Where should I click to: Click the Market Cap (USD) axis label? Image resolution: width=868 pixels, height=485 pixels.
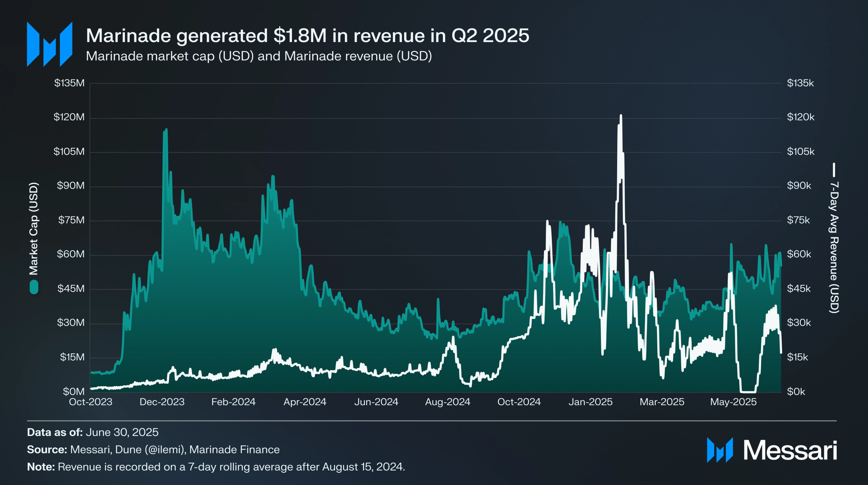[x=34, y=229]
